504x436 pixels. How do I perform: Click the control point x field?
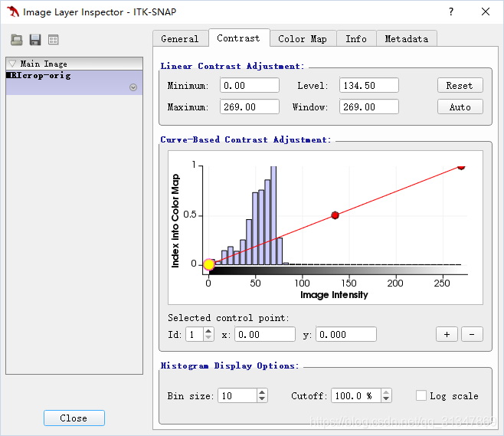265,334
